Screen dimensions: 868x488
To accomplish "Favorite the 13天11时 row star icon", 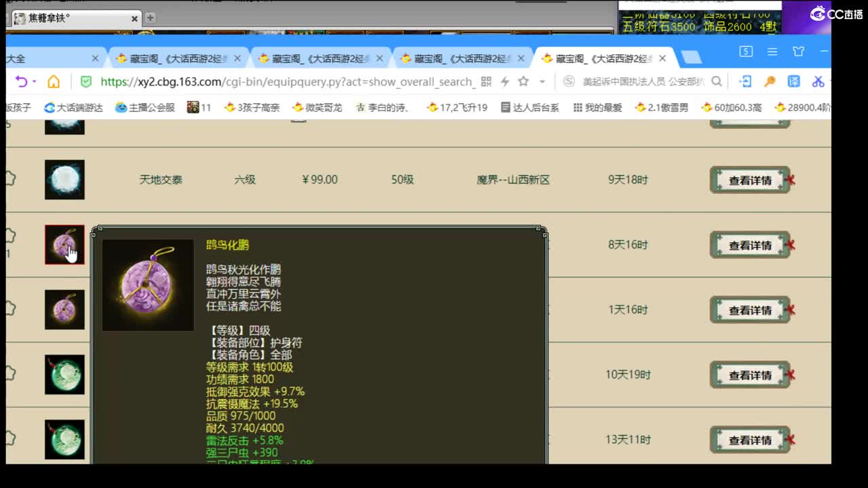I will (x=10, y=438).
